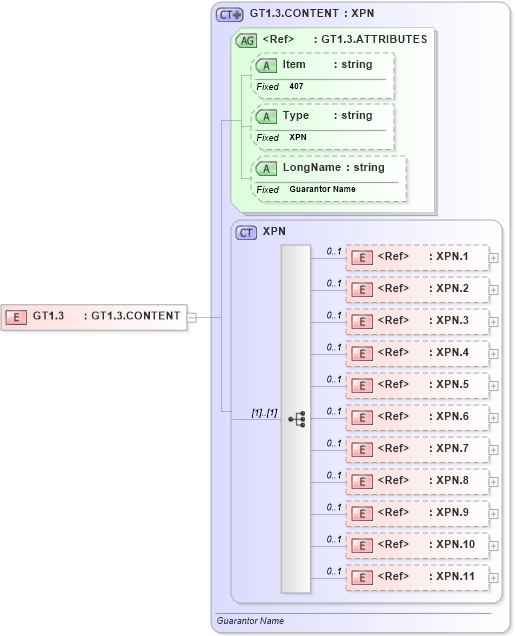This screenshot has height=636, width=515.
Task: Select the fixed value 407
Action: [296, 86]
